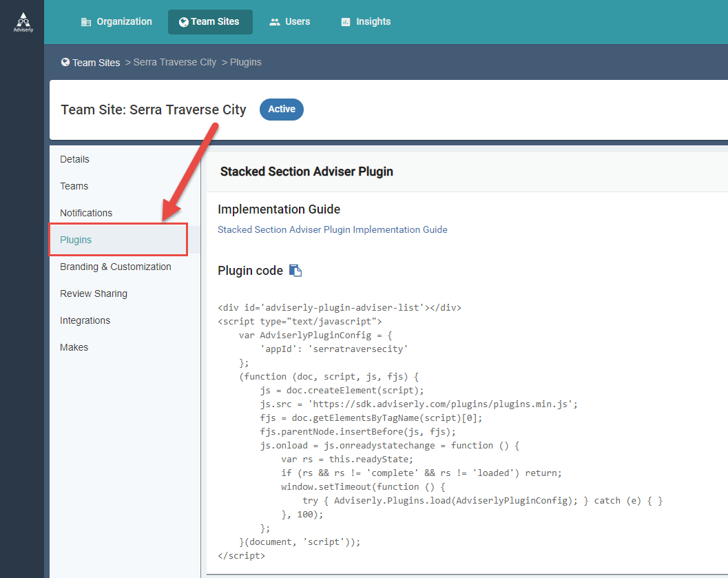Viewport: 728px width, 578px height.
Task: Click the Serra Traverse City breadcrumb
Action: point(174,62)
